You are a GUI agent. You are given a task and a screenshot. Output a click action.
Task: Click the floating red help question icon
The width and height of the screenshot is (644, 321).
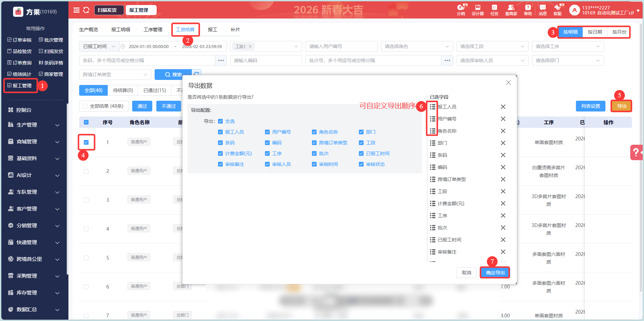636,152
